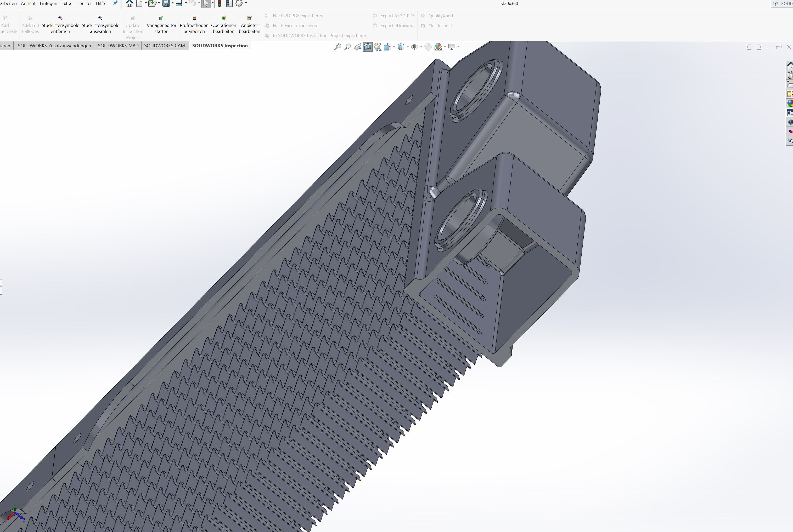Open the Extras menu
793x532 pixels.
[67, 3]
